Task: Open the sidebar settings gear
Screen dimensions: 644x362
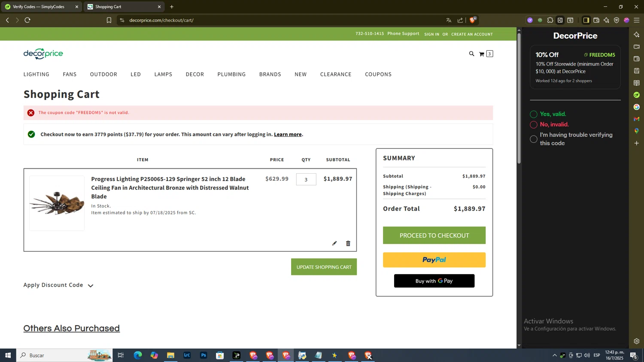Action: click(637, 341)
